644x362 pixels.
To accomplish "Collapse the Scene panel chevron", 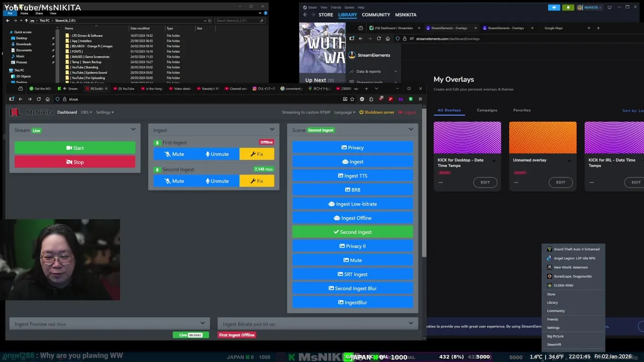I will [x=411, y=130].
